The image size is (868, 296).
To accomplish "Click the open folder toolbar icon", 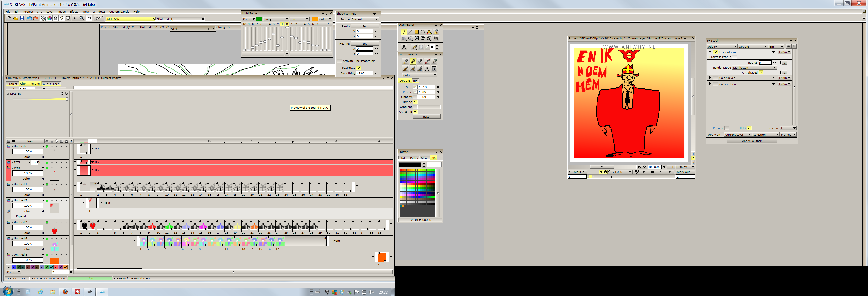I will point(16,18).
